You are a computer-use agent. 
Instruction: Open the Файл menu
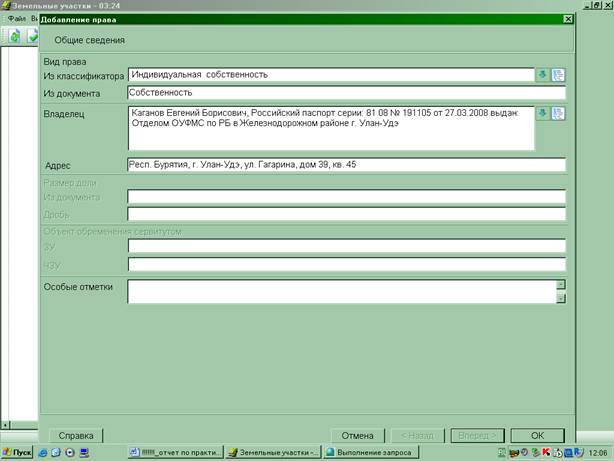pyautogui.click(x=16, y=18)
